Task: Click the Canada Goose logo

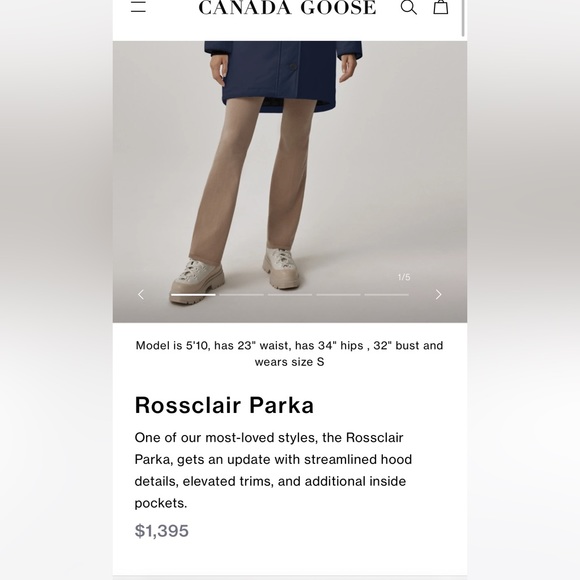Action: pos(287,7)
